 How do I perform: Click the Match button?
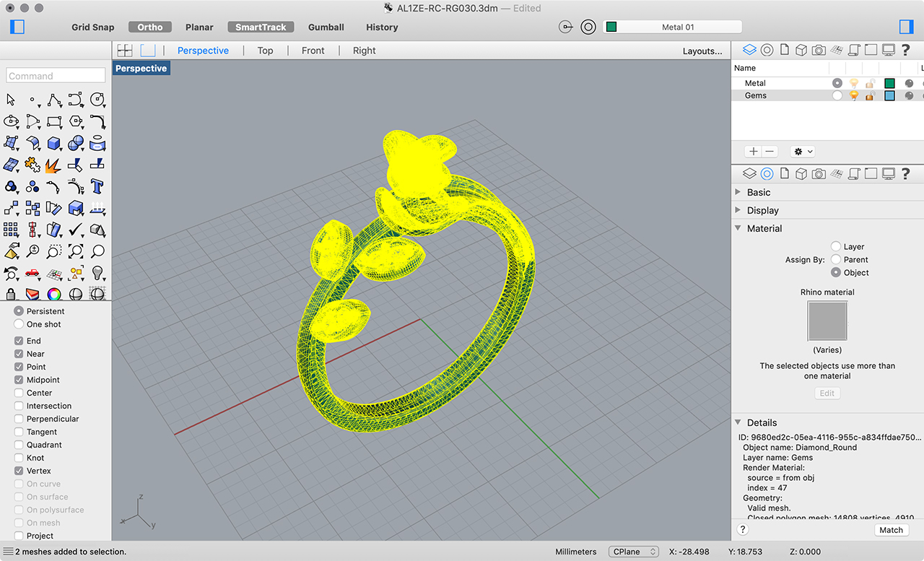[x=891, y=530]
